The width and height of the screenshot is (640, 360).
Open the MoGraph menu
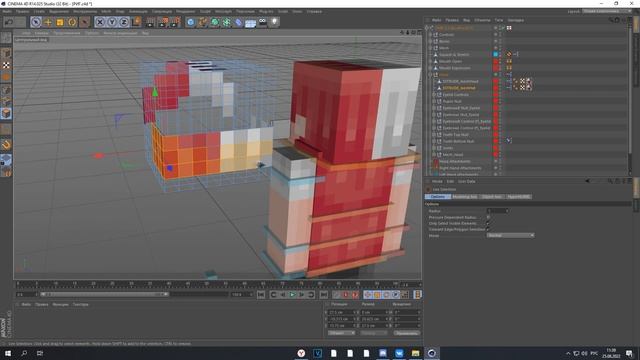point(223,11)
